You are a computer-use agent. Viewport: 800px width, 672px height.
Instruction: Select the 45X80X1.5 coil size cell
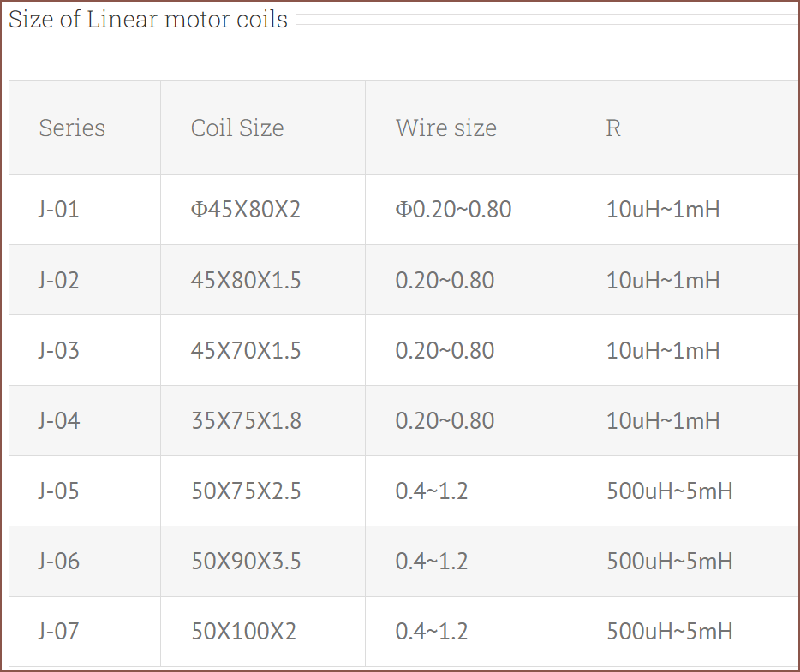click(246, 280)
